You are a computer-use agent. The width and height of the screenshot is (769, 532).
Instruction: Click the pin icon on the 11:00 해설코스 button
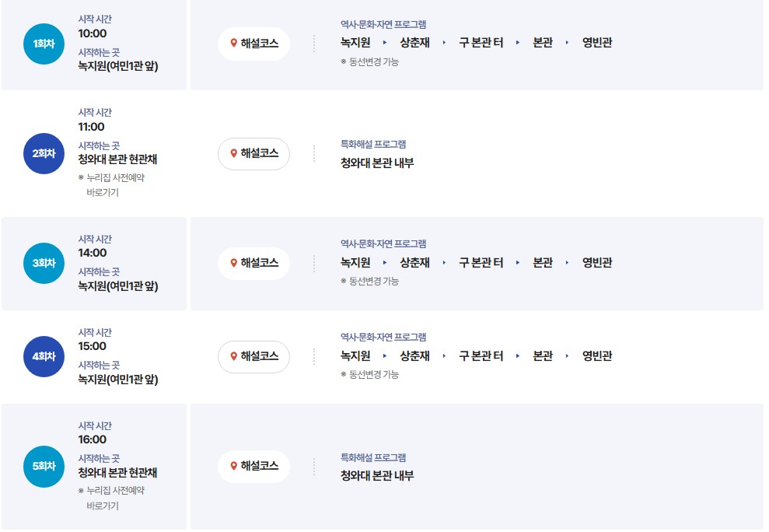tap(232, 154)
